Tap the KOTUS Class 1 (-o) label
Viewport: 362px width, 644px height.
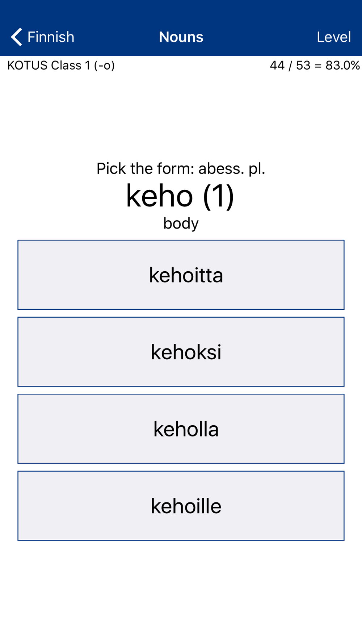tap(61, 66)
